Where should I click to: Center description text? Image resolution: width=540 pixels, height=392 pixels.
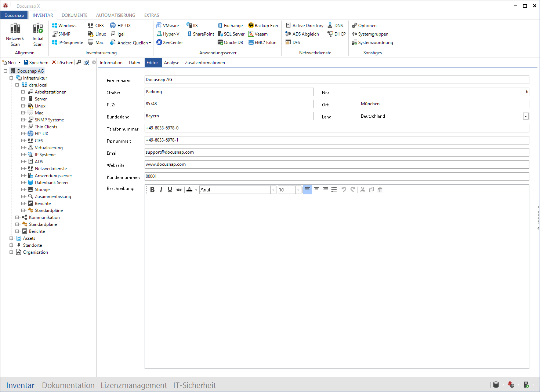coord(316,190)
